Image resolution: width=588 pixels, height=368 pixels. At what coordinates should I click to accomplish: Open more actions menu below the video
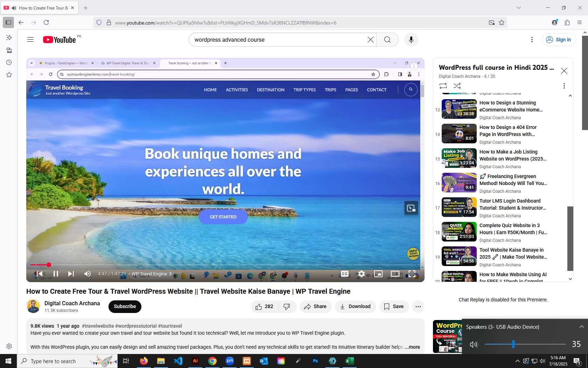[x=418, y=306]
